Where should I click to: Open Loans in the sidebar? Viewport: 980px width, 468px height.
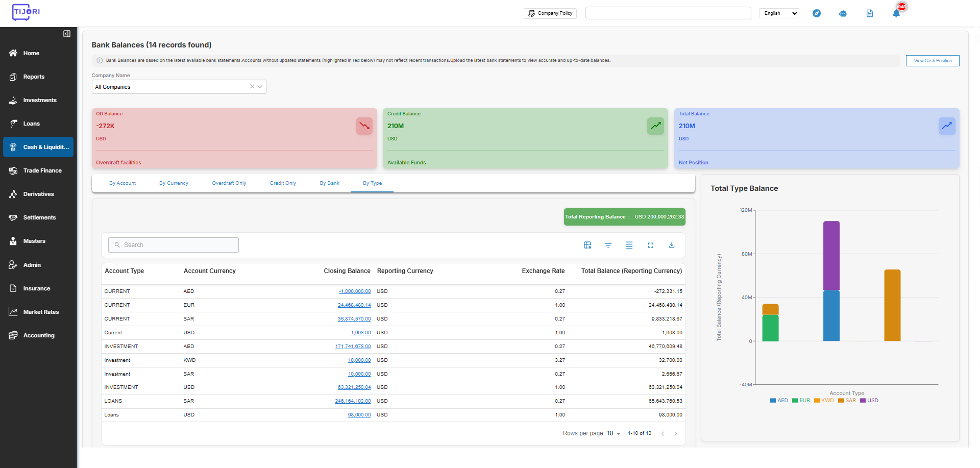click(38, 124)
